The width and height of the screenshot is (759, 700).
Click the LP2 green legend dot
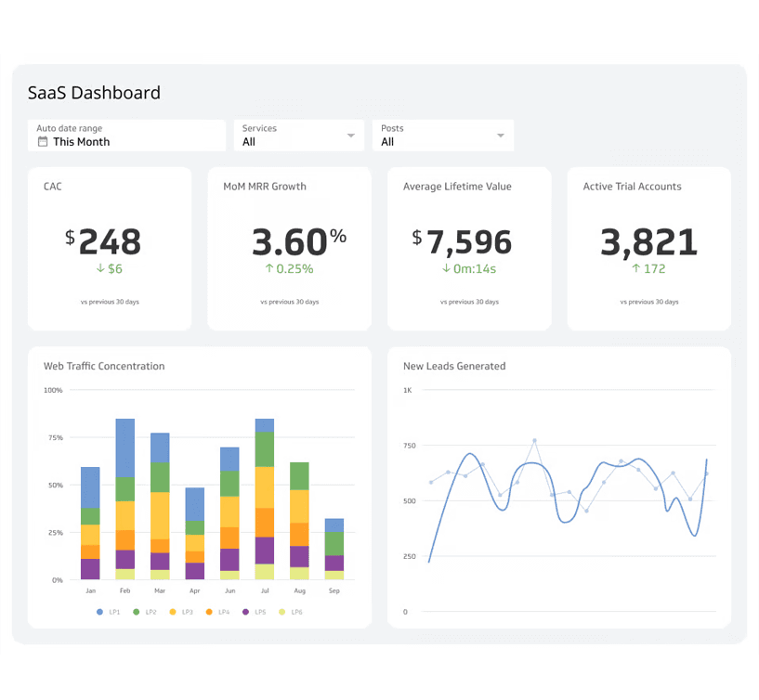coord(137,612)
